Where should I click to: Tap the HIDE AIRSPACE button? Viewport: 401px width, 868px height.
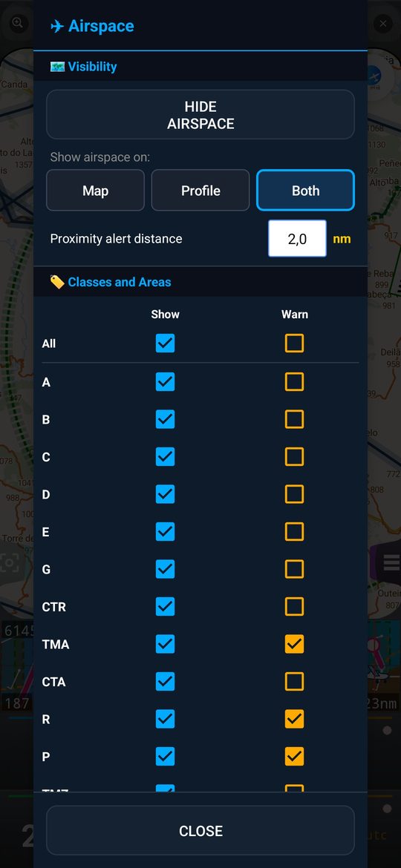point(200,114)
